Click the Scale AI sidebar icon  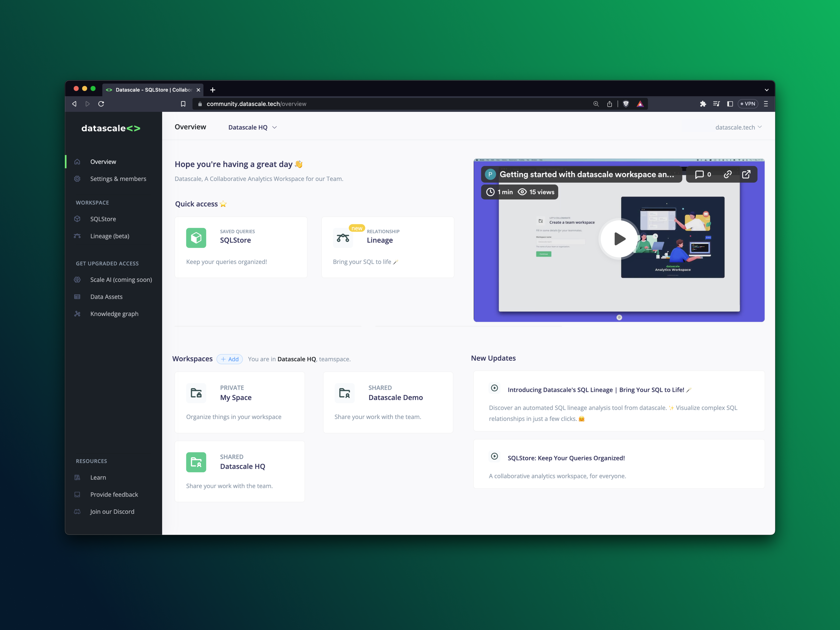click(77, 280)
